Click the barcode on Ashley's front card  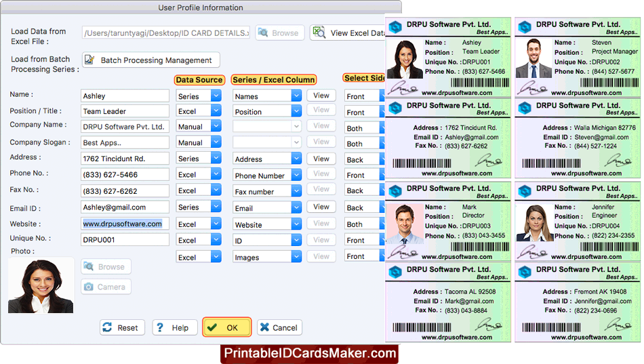tap(480, 82)
